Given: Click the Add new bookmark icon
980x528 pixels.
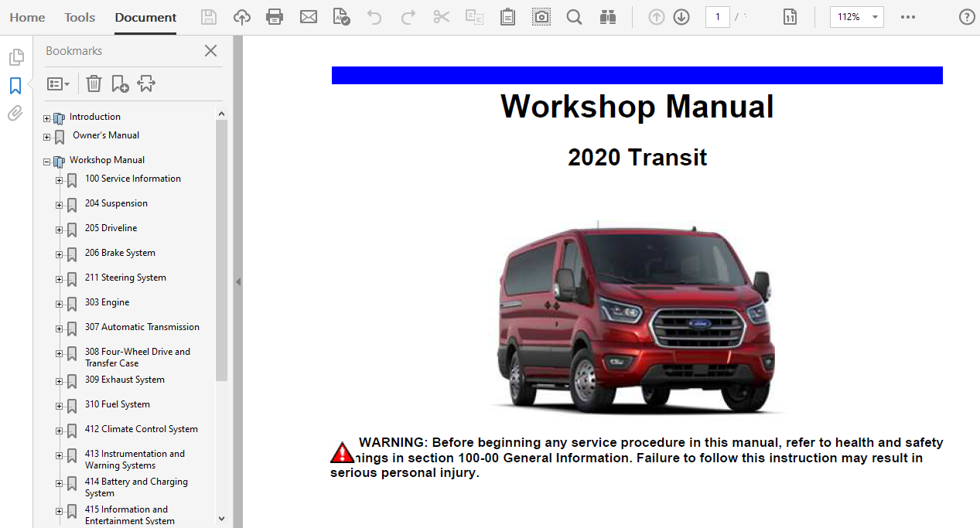Looking at the screenshot, I should point(120,83).
